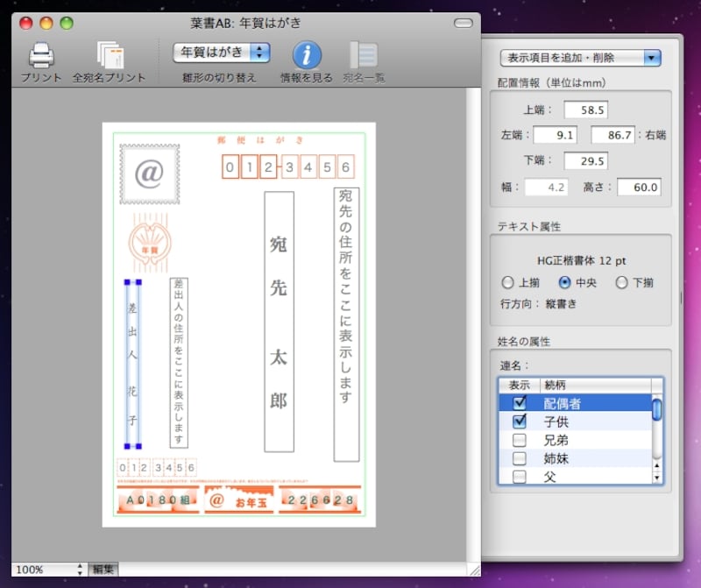The width and height of the screenshot is (701, 588).
Task: Uncheck the 配偶者 checkbox
Action: click(519, 403)
